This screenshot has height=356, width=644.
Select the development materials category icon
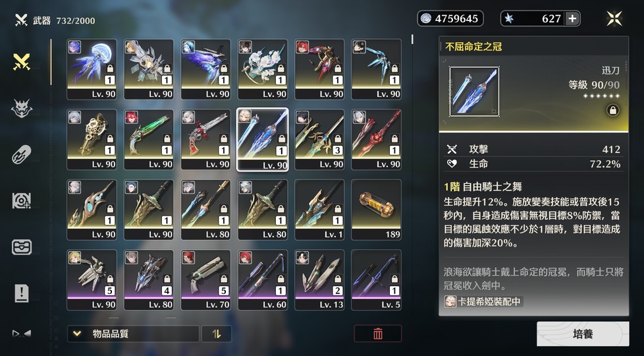pyautogui.click(x=22, y=201)
